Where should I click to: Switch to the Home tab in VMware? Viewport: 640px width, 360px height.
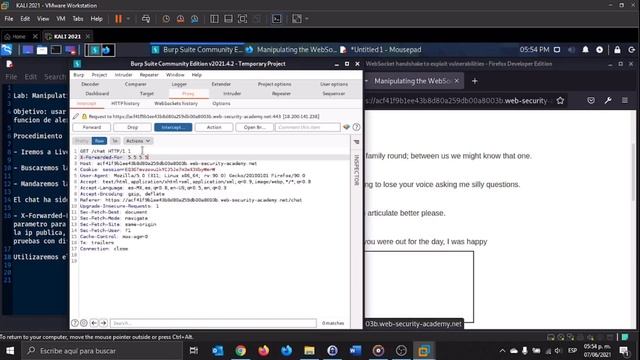pyautogui.click(x=18, y=36)
